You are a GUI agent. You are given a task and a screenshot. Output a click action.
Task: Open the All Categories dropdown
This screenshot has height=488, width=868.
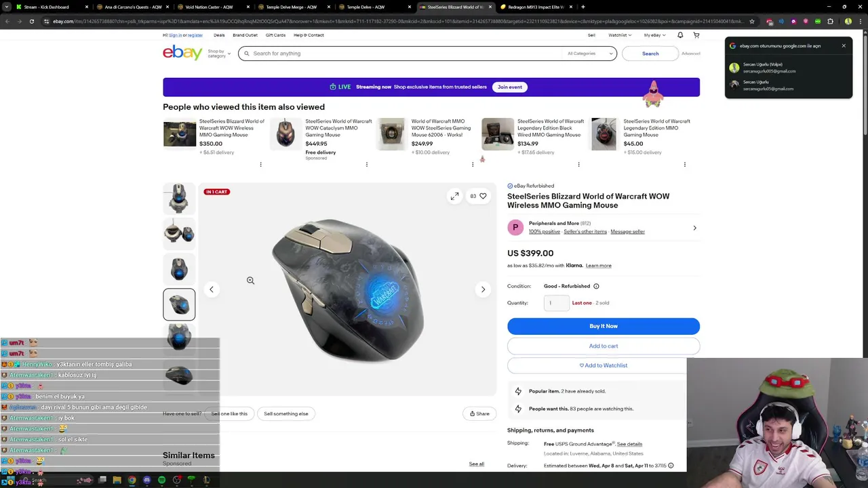click(x=590, y=54)
